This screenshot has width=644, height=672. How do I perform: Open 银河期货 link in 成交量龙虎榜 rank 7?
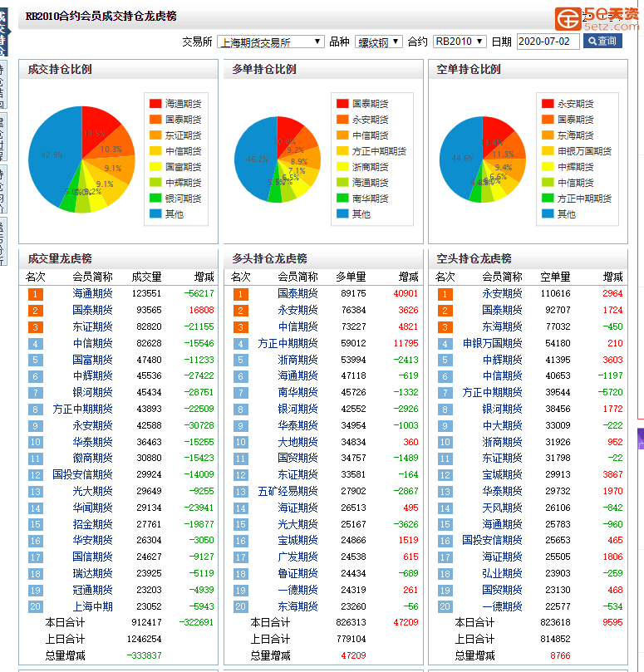(x=92, y=393)
